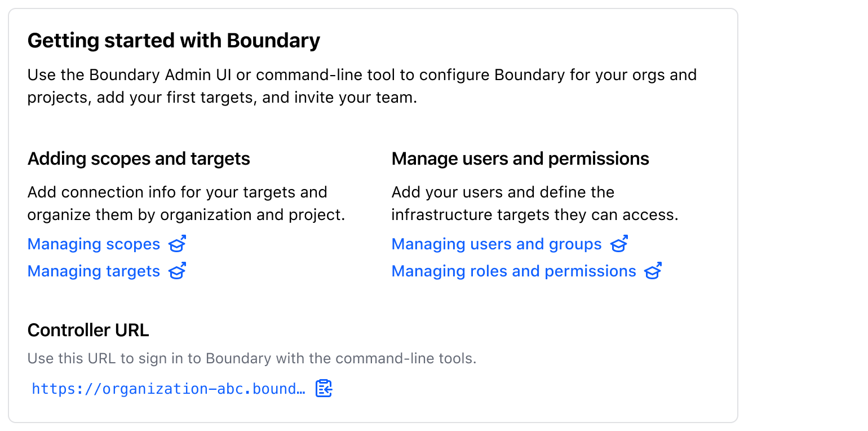Open the Managing roles and permissions guide

(x=513, y=271)
